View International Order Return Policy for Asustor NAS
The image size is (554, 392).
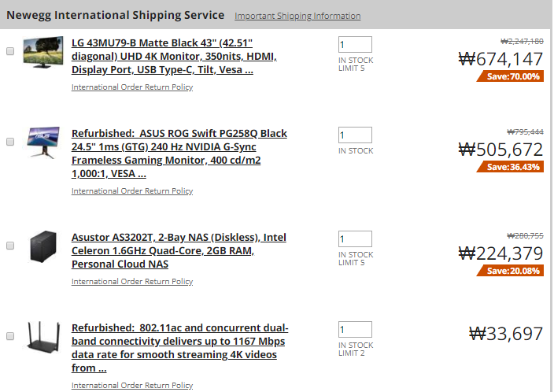[132, 281]
